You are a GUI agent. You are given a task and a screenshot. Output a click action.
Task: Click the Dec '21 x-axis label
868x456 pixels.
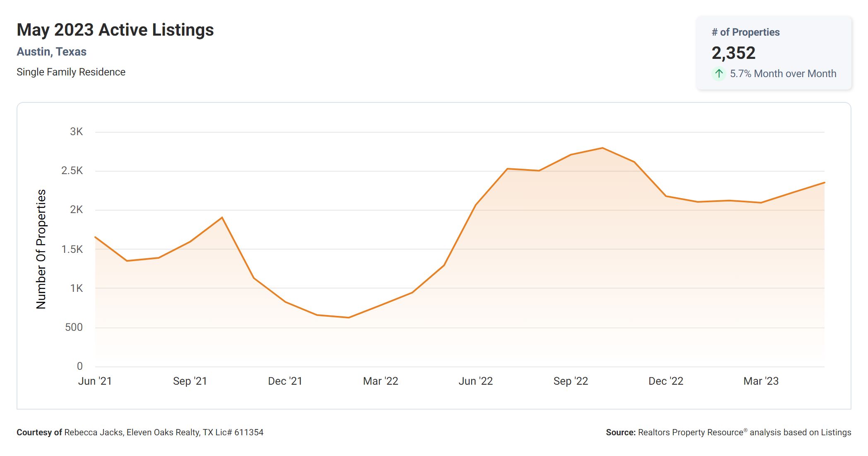pyautogui.click(x=285, y=381)
